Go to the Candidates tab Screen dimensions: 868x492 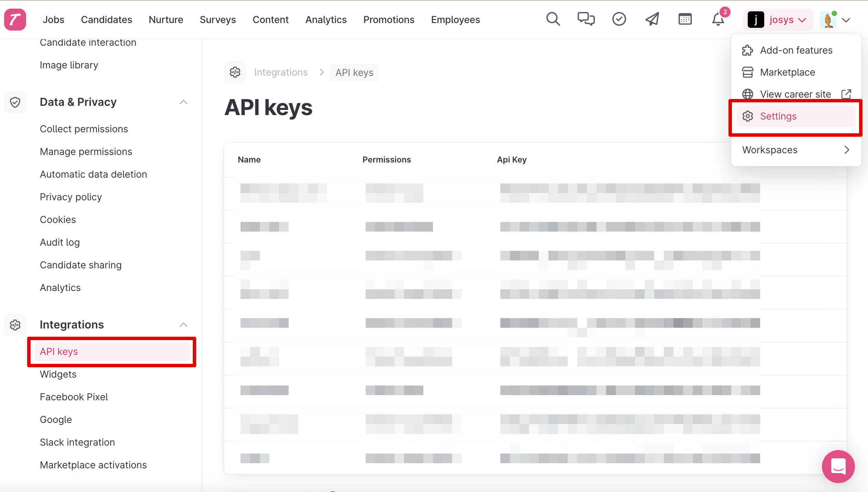click(107, 20)
